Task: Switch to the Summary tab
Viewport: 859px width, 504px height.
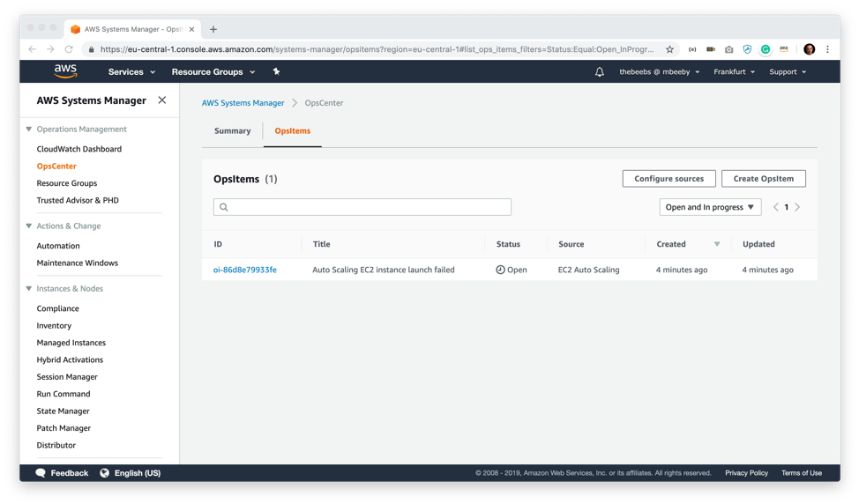Action: click(x=232, y=130)
